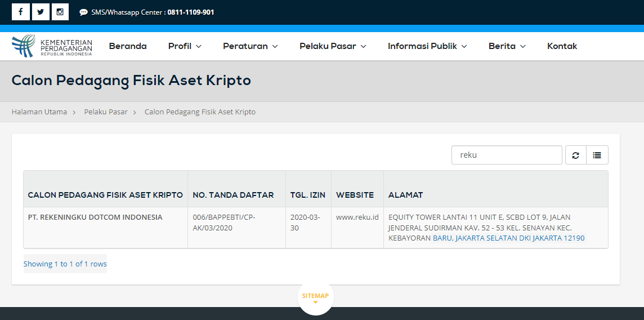Screen dimensions: 644x320
Task: Open the Kontak menu item
Action: tap(562, 46)
